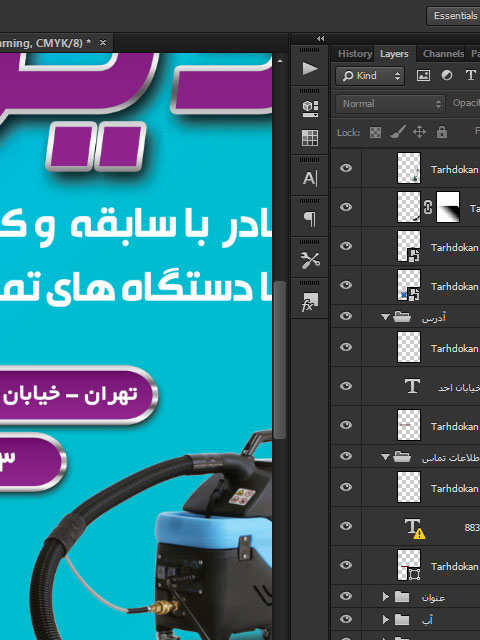Image resolution: width=480 pixels, height=640 pixels.
Task: Select the Layers tab
Action: coord(394,54)
